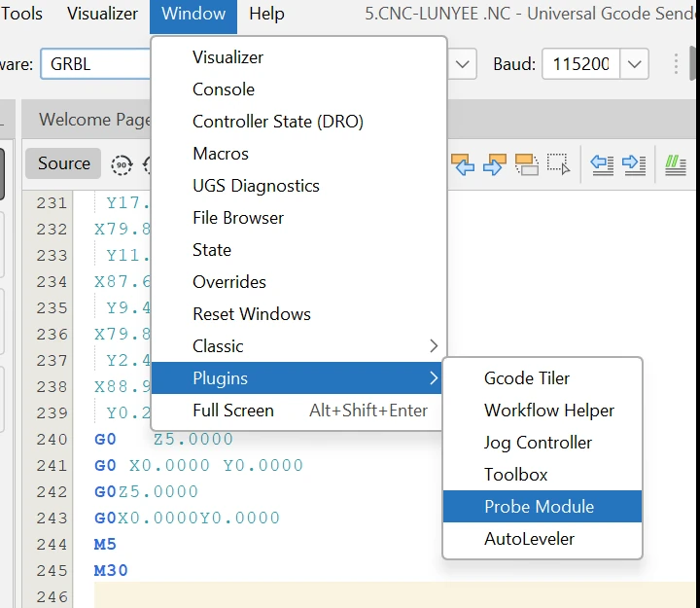Open the Probe Module plugin

click(542, 507)
